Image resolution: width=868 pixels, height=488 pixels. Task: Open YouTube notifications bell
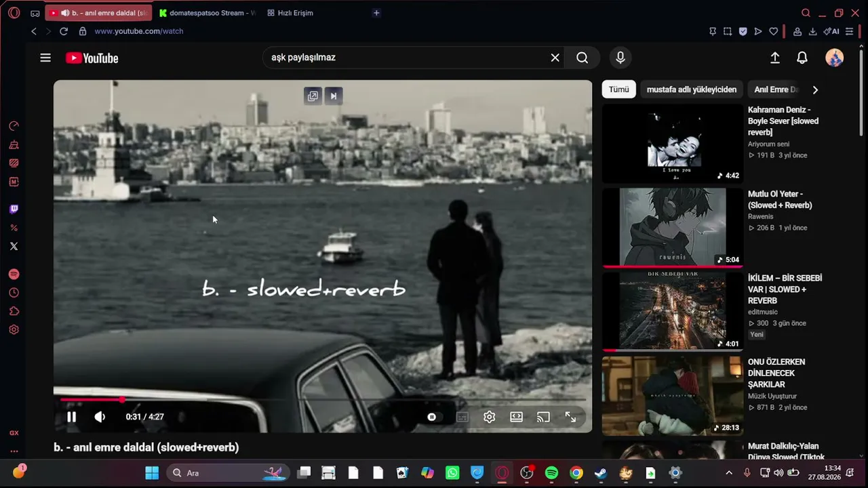click(802, 58)
